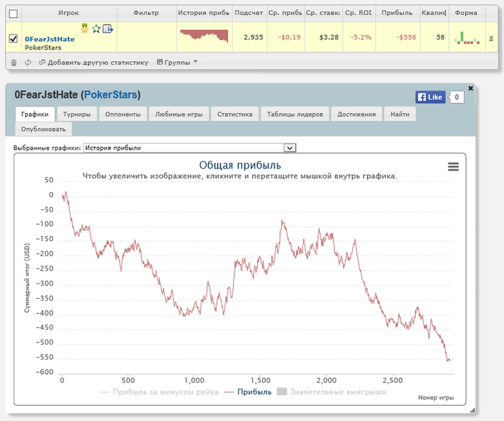Sort by История прибыли column header
This screenshot has height=421, width=504.
(204, 13)
